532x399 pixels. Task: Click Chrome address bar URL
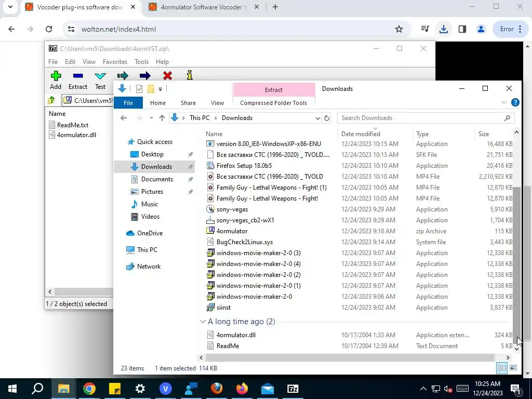tap(118, 29)
